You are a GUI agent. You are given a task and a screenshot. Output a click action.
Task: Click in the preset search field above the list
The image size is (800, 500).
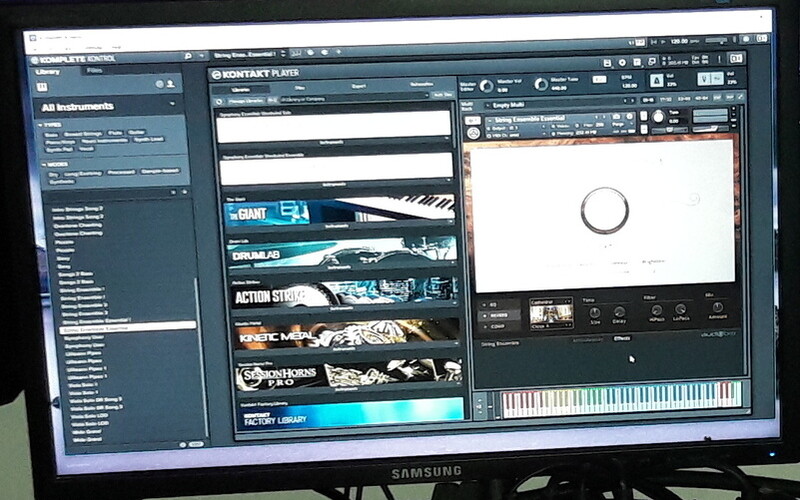[106, 192]
